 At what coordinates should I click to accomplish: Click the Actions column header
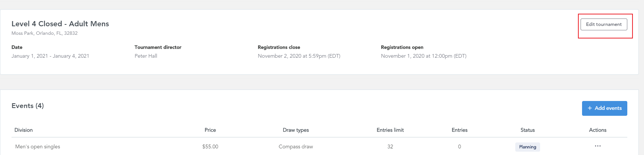pyautogui.click(x=598, y=130)
